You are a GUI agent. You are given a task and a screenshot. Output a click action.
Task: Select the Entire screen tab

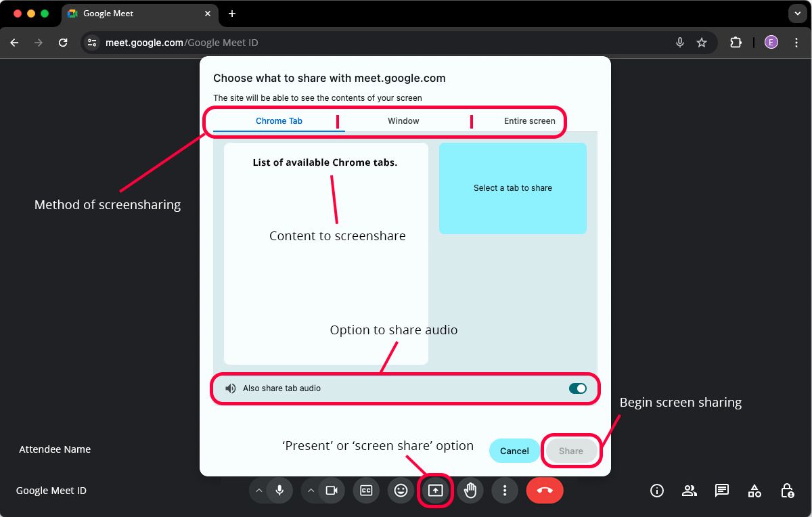tap(529, 120)
